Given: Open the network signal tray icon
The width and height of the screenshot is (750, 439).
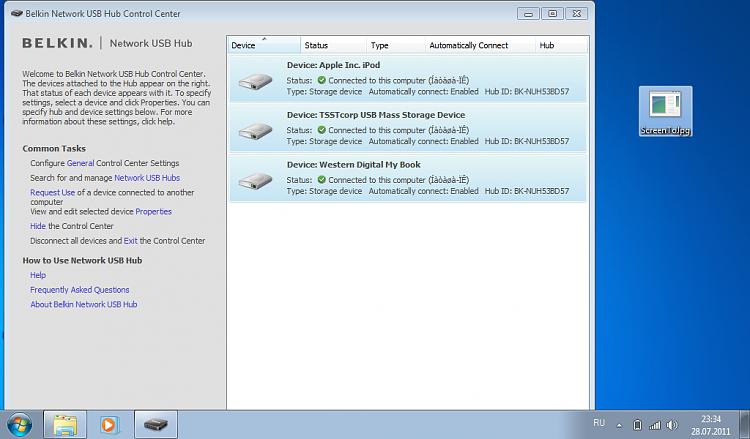Looking at the screenshot, I should coord(654,425).
